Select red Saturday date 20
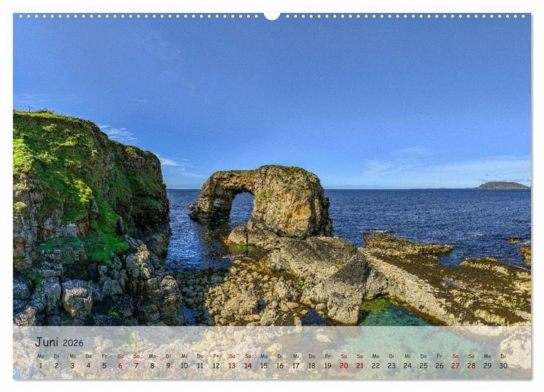 point(344,366)
